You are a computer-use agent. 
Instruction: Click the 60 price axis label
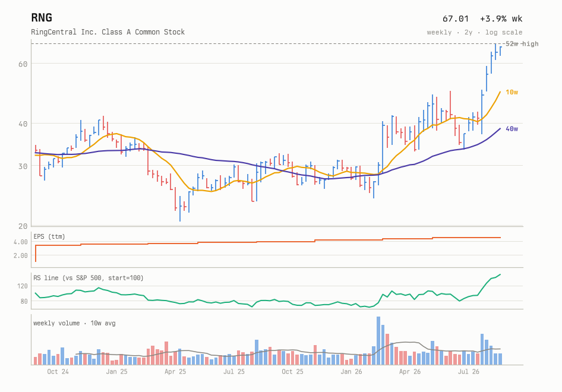click(x=23, y=64)
